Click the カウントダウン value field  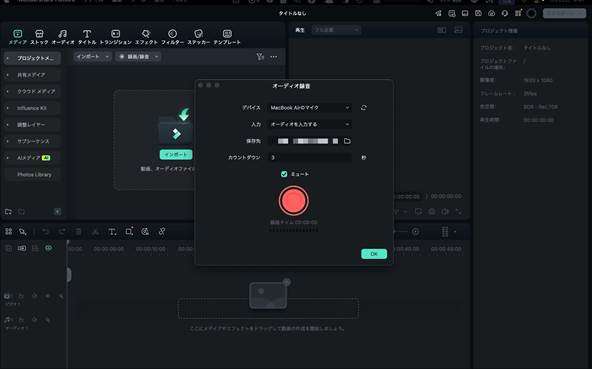[310, 157]
